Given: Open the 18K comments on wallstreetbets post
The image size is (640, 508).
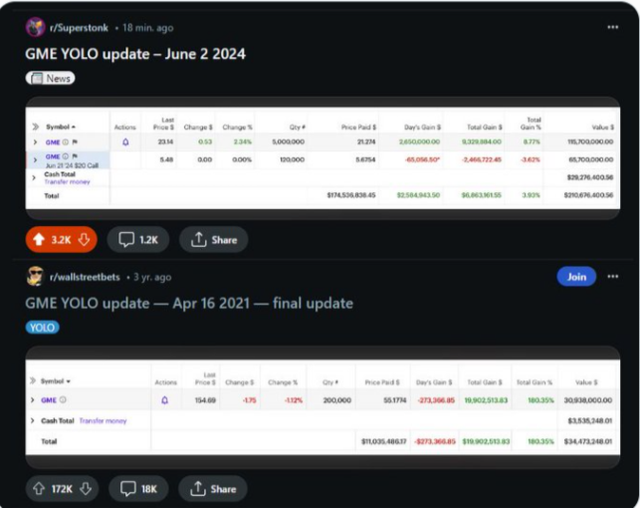Looking at the screenshot, I should (x=138, y=489).
